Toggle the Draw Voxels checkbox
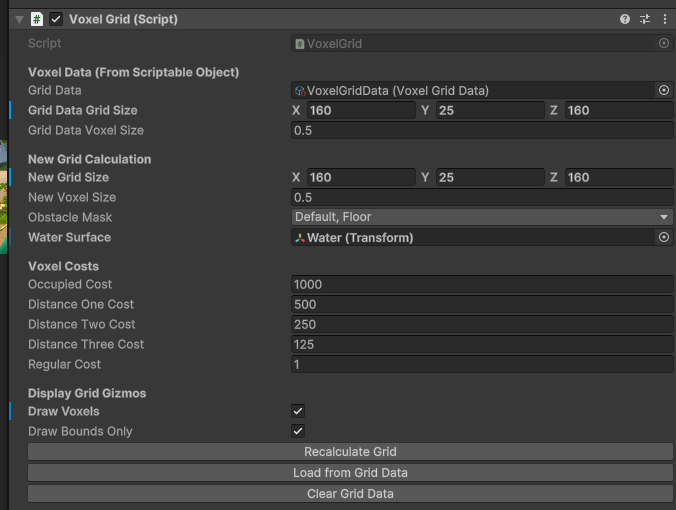 tap(298, 411)
